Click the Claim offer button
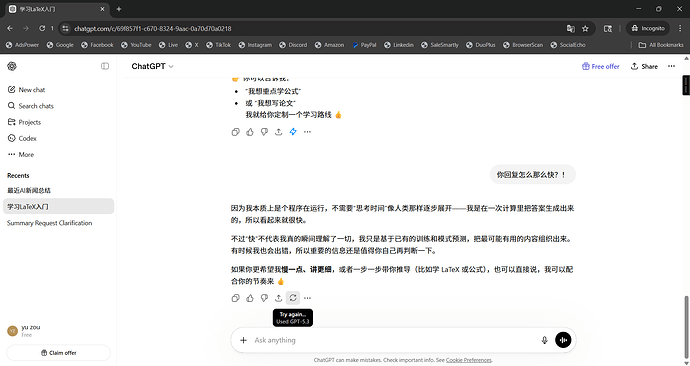The width and height of the screenshot is (690, 366). tap(59, 353)
